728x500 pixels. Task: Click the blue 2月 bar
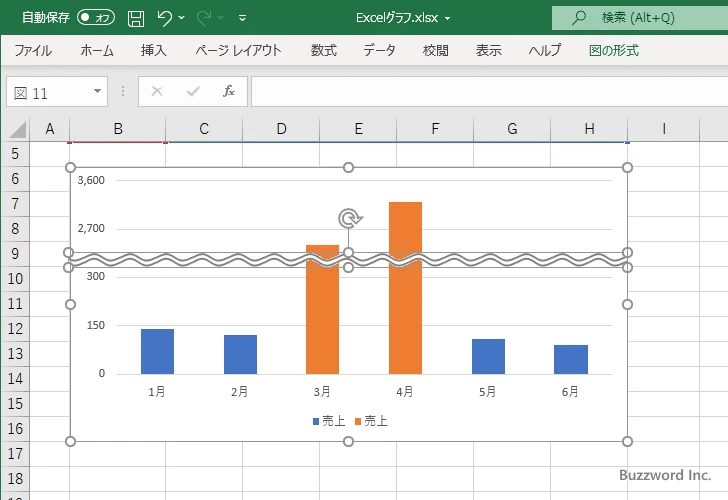coord(240,354)
